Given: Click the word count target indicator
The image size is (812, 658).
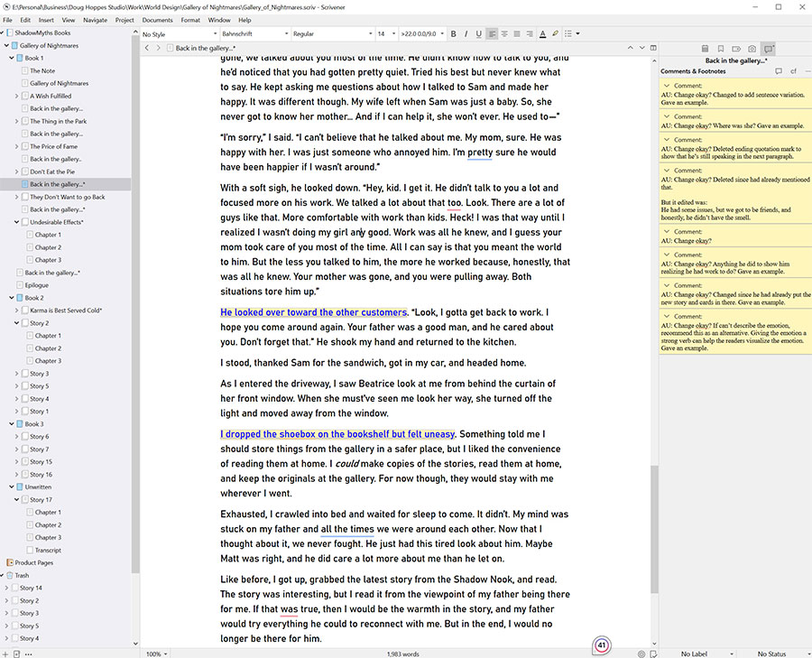Looking at the screenshot, I should pyautogui.click(x=600, y=644).
